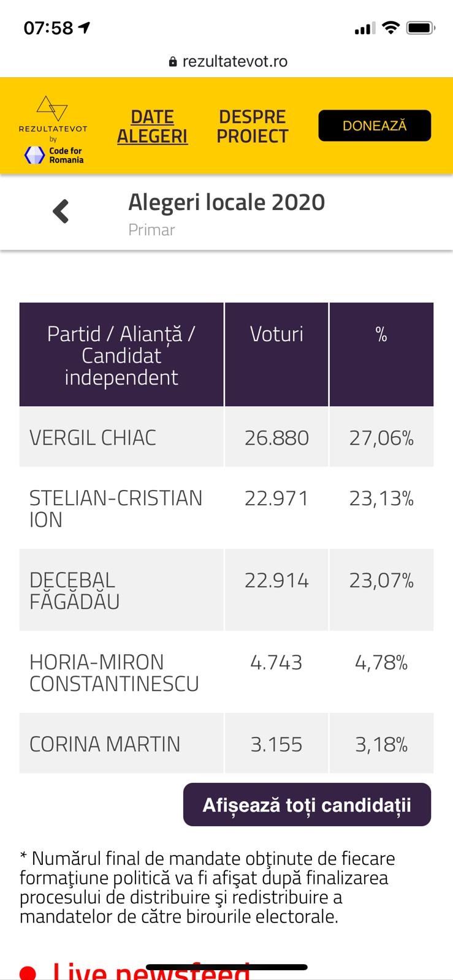
Task: Show all candidates with Afișează toți candidații
Action: click(306, 804)
